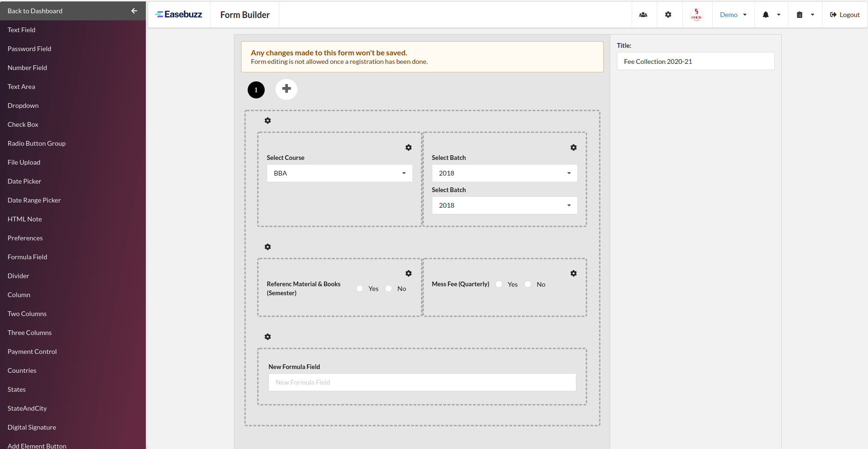This screenshot has width=868, height=449.
Task: Add a File Upload element
Action: 73,162
